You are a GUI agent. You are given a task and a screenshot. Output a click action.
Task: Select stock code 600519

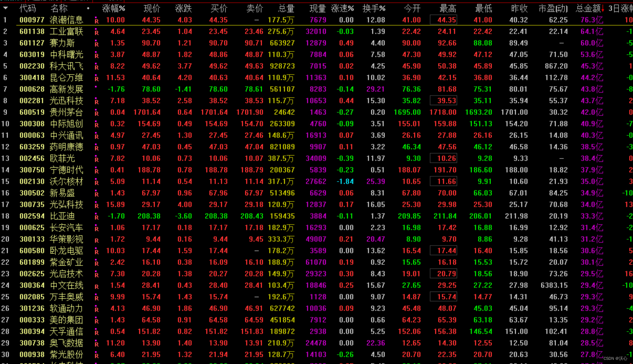point(32,112)
